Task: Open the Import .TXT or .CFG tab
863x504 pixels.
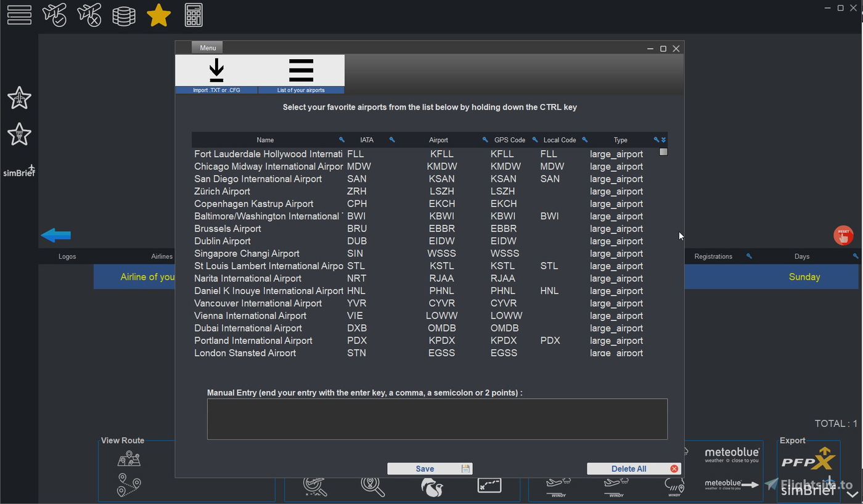Action: [216, 73]
